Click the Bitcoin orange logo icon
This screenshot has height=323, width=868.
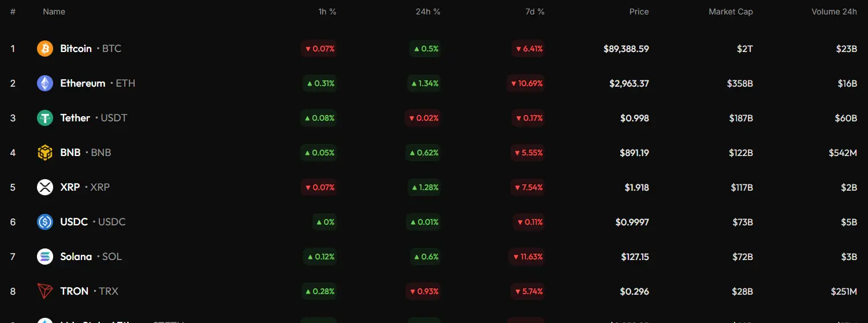pos(45,49)
